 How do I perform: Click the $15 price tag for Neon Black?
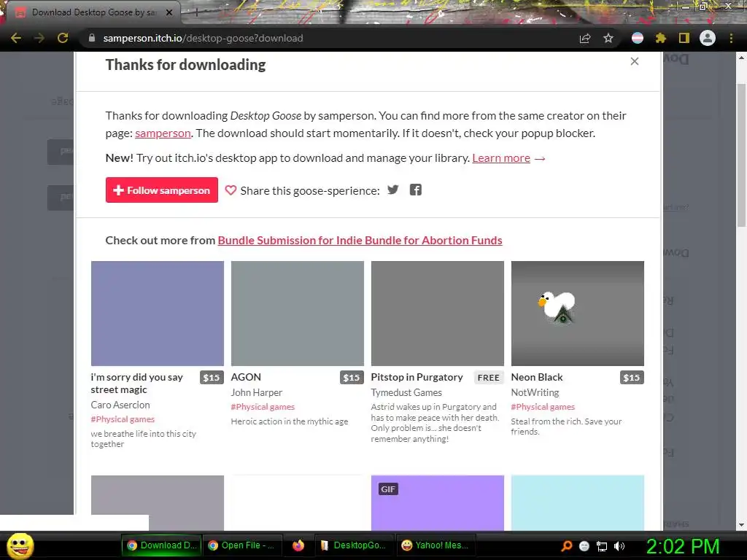(x=632, y=378)
